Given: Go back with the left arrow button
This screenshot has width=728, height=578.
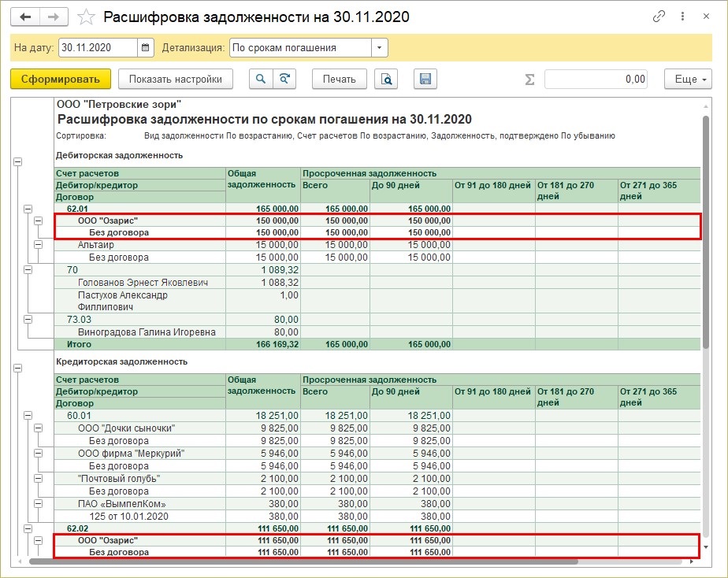Looking at the screenshot, I should (25, 17).
